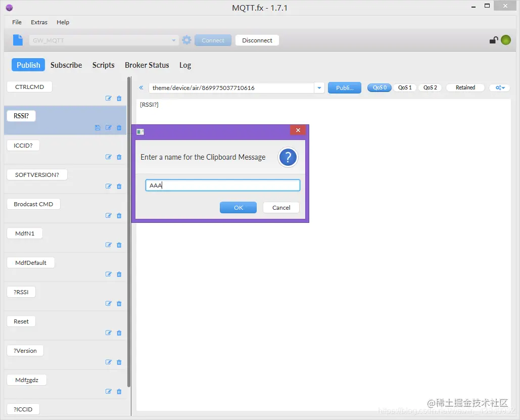
Task: Select QoS 1 toggle
Action: tap(405, 87)
